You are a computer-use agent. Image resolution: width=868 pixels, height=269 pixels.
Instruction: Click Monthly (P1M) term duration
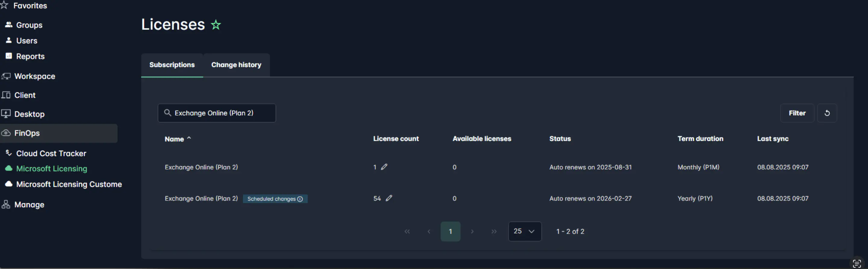tap(698, 167)
